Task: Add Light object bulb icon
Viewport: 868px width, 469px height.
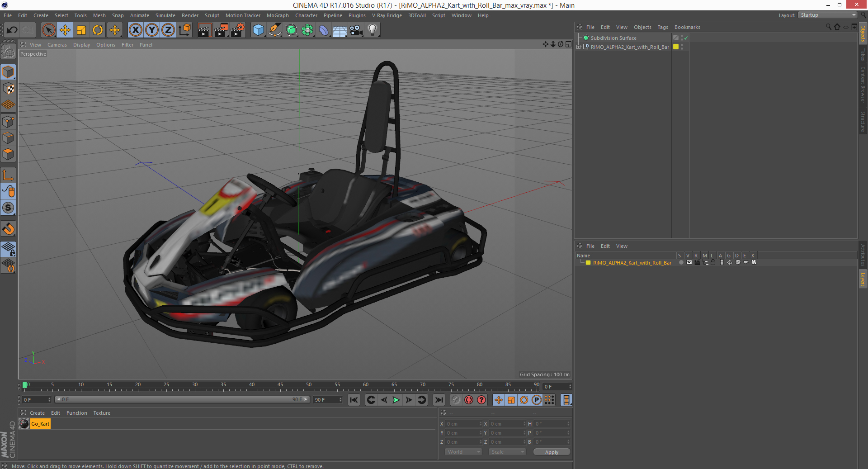Action: (373, 30)
